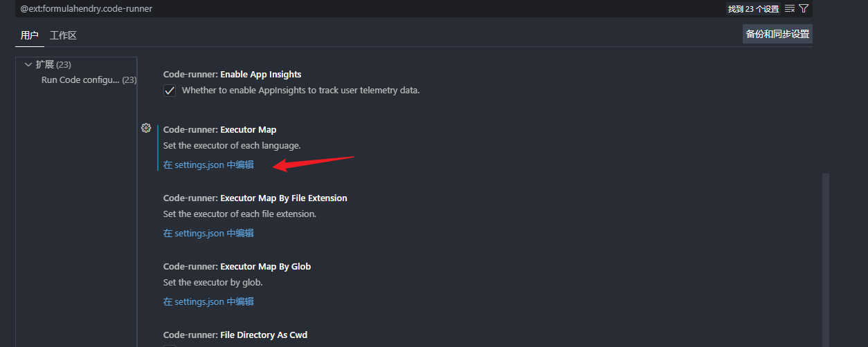The image size is (868, 347).
Task: Click the settings list vertical scrollbar
Action: coord(824,256)
